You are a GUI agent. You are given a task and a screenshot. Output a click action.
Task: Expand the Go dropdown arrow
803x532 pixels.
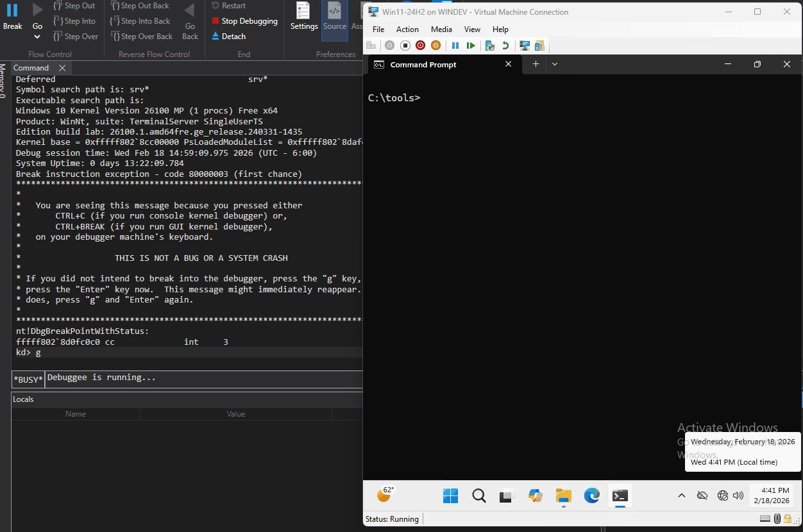pyautogui.click(x=37, y=37)
